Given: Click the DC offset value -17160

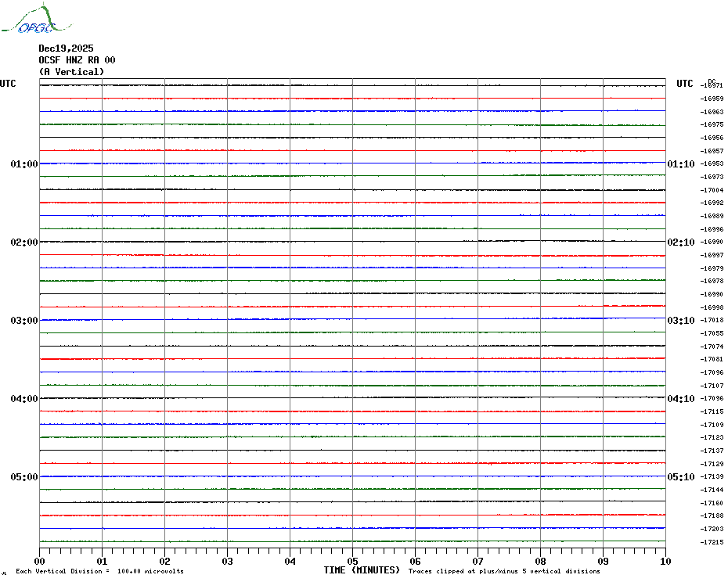Looking at the screenshot, I should (712, 503).
